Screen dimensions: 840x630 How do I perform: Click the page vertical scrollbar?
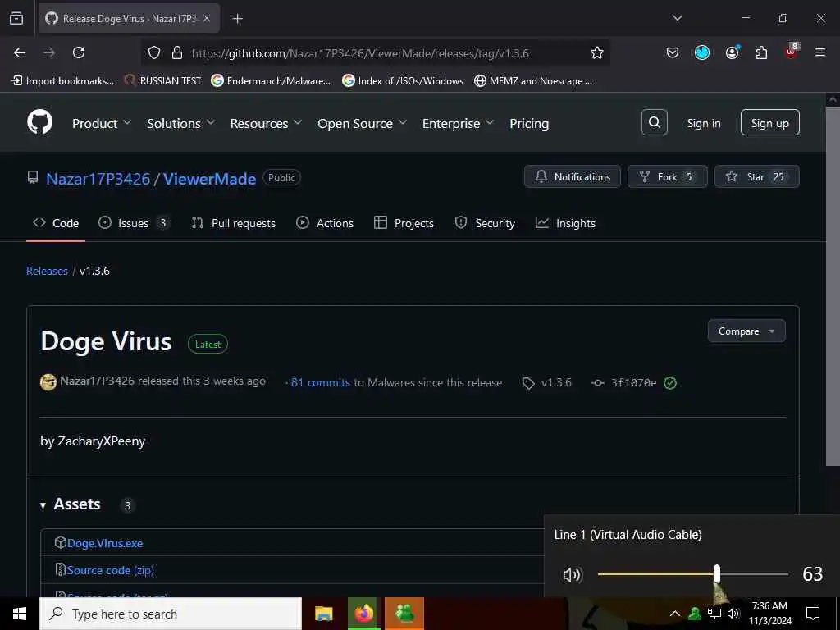(833, 286)
